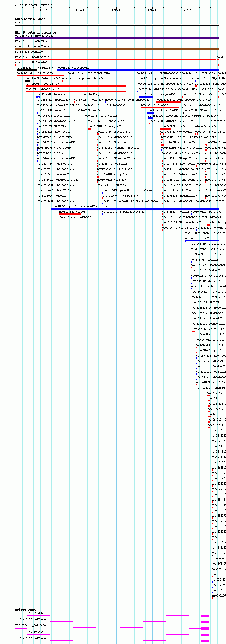Select esv3412478 (1000GenomesConsortiumPilotProject) label
226x644 pixels.
[70, 94]
